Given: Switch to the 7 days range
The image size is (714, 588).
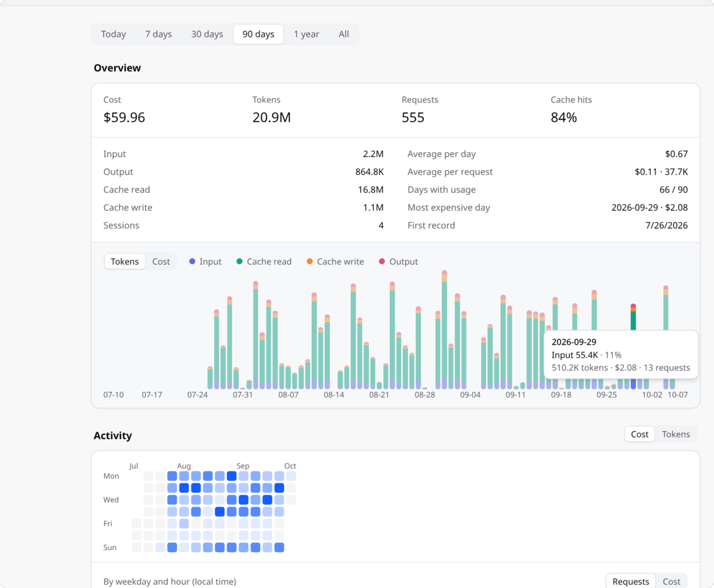Looking at the screenshot, I should tap(158, 35).
